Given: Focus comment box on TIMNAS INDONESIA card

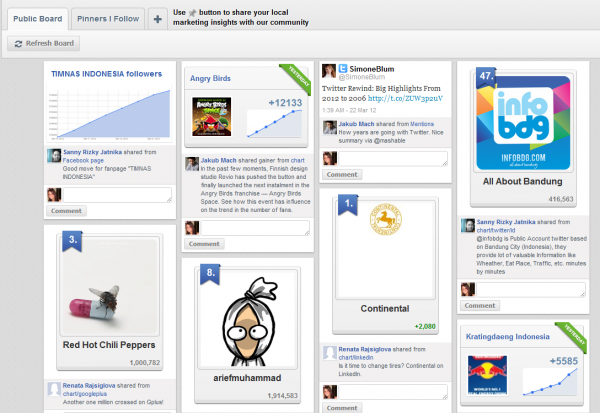Looking at the screenshot, I should (x=117, y=195).
